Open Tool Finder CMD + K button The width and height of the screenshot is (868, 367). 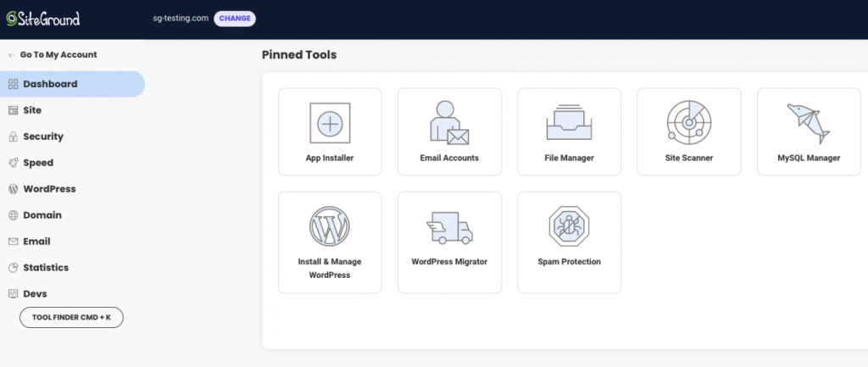pos(71,318)
